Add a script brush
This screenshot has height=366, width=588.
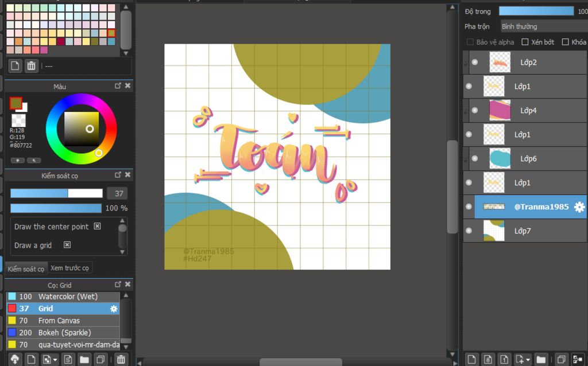point(68,360)
